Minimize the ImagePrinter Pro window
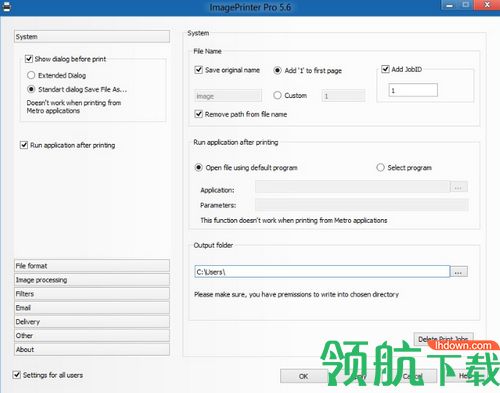 coord(450,5)
